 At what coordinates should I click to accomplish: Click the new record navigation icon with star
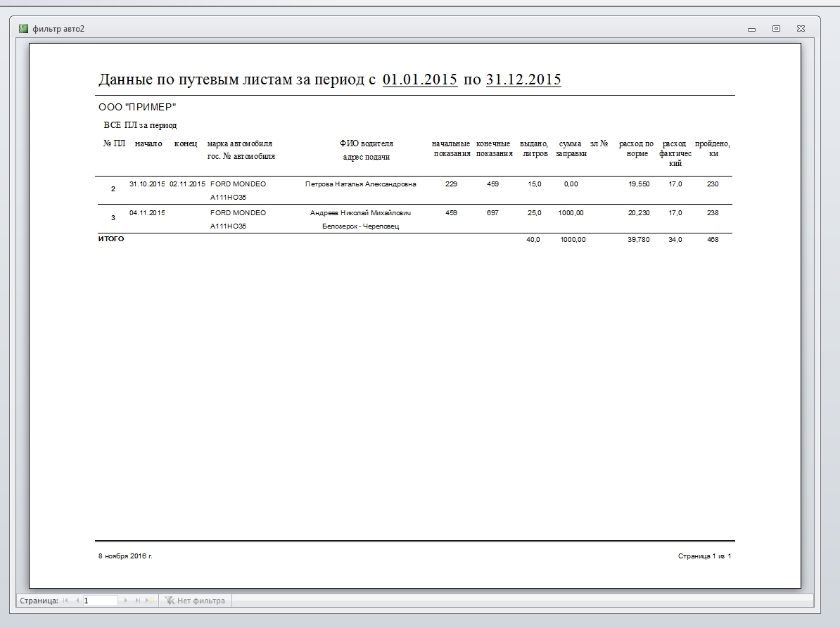click(150, 601)
